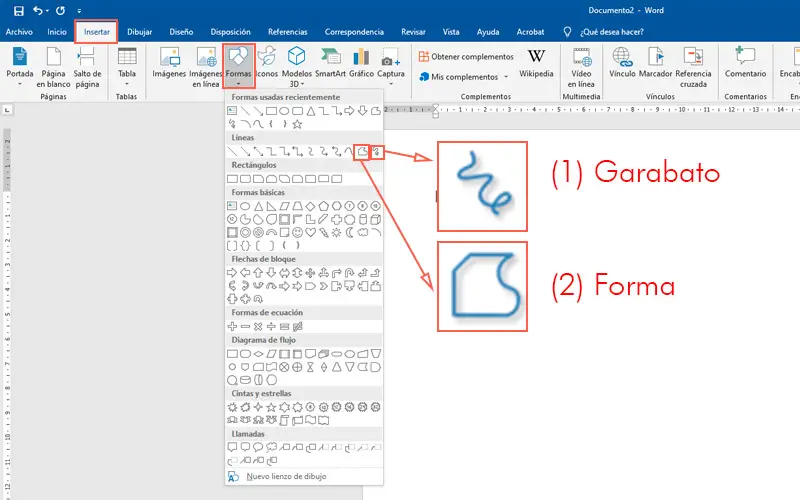
Task: Choose the star in Formas usadas recientemente
Action: pyautogui.click(x=297, y=124)
